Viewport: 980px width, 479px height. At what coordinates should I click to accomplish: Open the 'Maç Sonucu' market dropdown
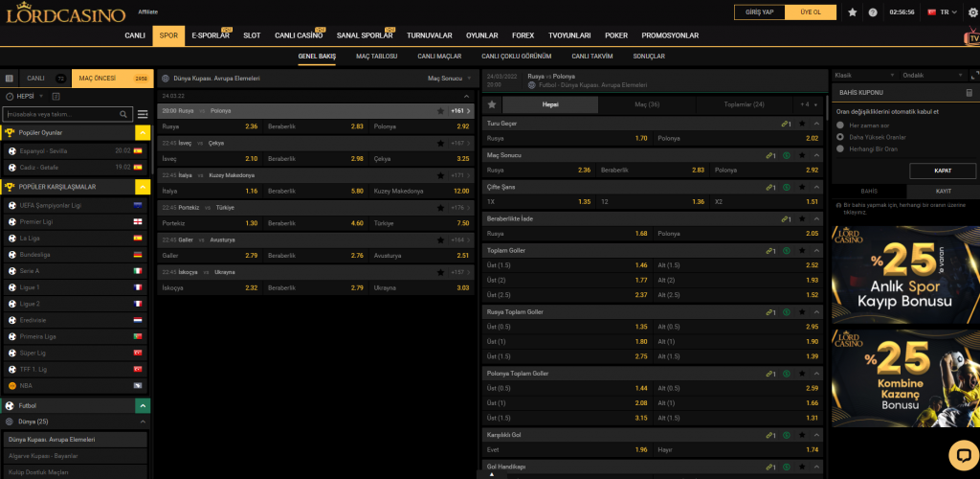[449, 78]
